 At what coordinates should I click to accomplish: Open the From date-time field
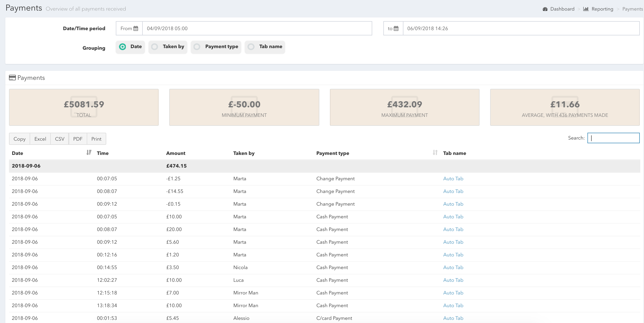coord(257,29)
